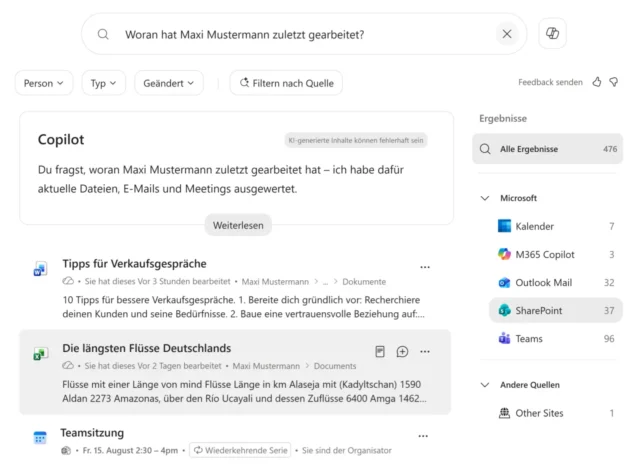Click KI-generierte Inhalte disclaimer badge

click(x=356, y=140)
